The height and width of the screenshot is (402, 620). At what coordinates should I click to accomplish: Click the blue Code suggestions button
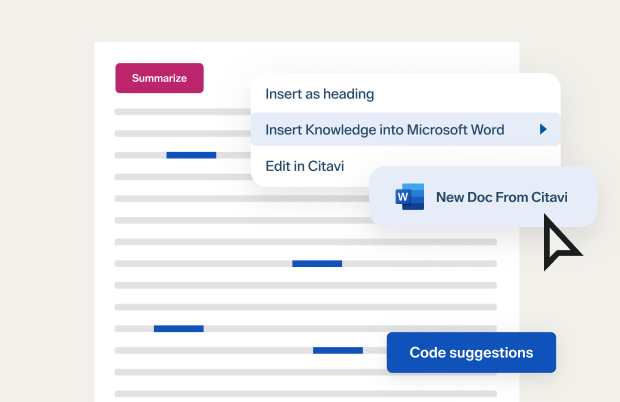point(471,352)
